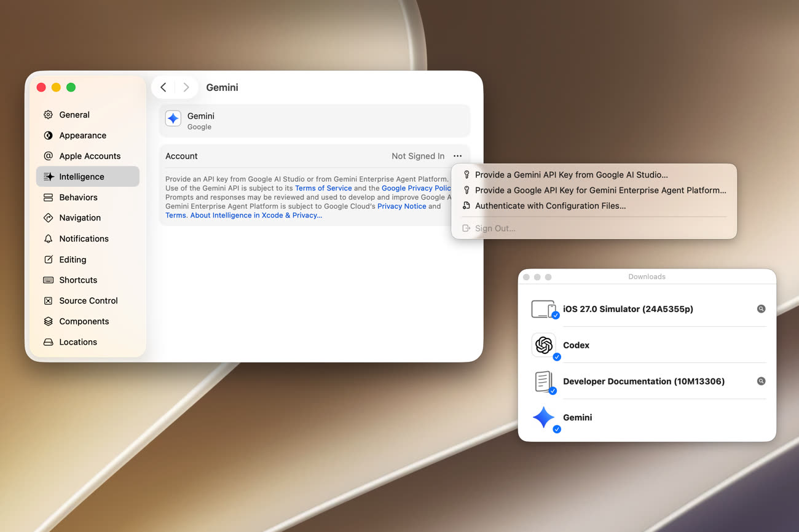Open Navigation settings
799x532 pixels.
coord(88,218)
